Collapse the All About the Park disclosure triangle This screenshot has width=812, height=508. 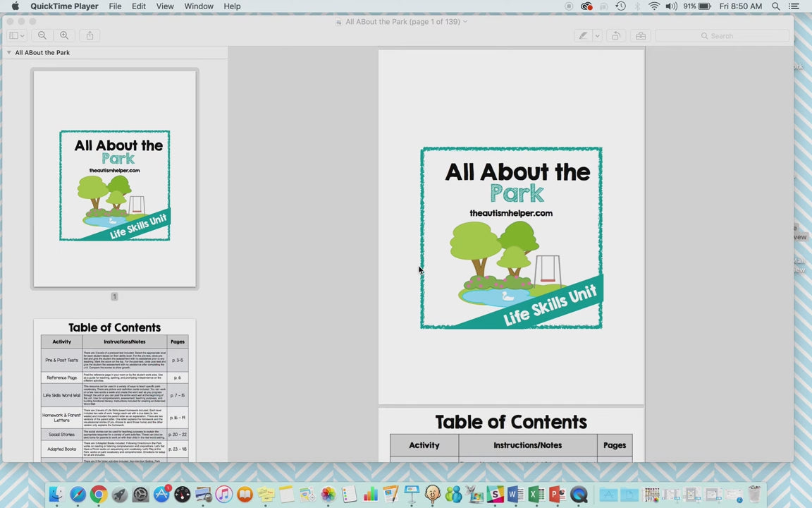tap(8, 52)
